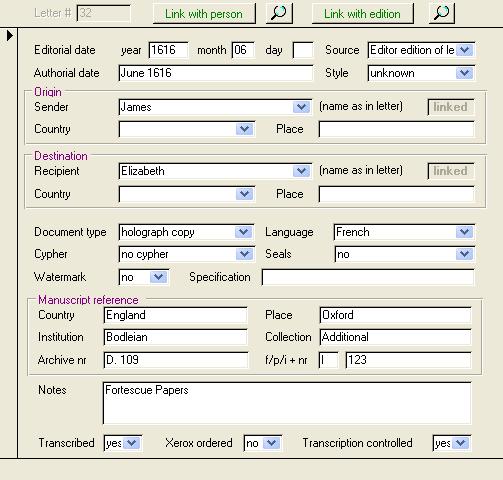Toggle the Transcription controlled dropdown
503x480 pixels.
(461, 443)
